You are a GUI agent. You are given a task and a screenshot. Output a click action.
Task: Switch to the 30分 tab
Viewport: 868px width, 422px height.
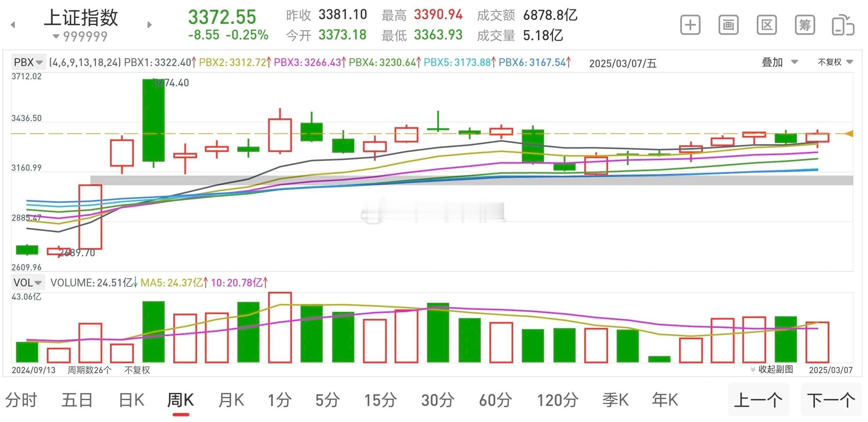tap(438, 400)
